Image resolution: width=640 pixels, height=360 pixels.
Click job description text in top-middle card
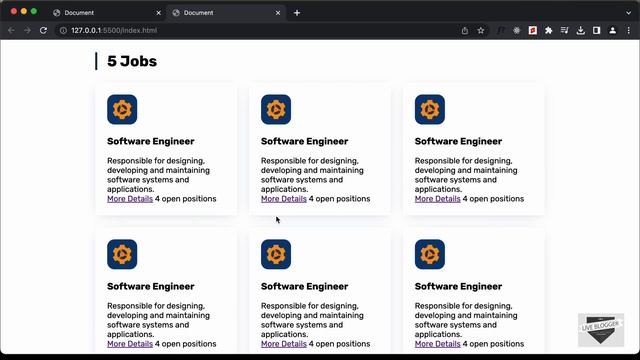coord(312,175)
